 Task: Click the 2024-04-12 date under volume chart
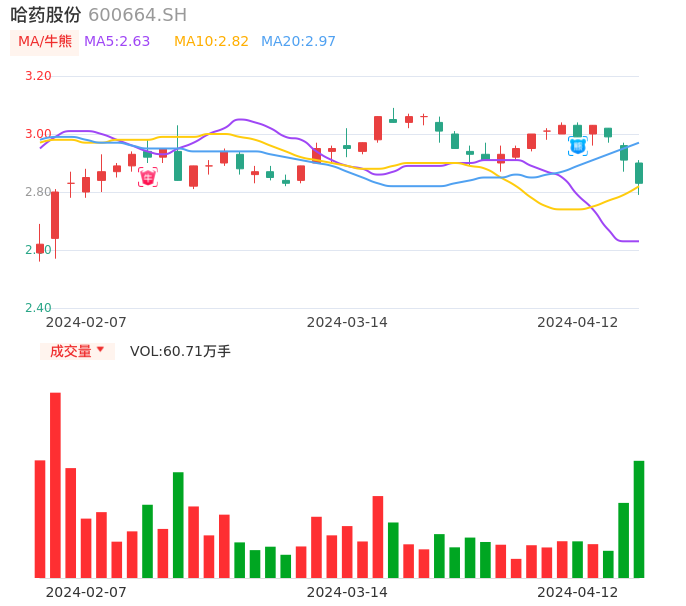(578, 592)
